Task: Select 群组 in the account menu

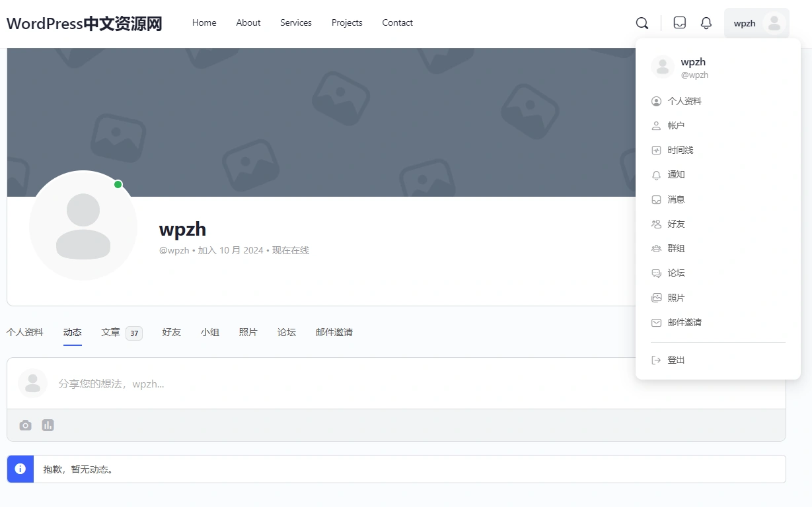Action: click(677, 248)
